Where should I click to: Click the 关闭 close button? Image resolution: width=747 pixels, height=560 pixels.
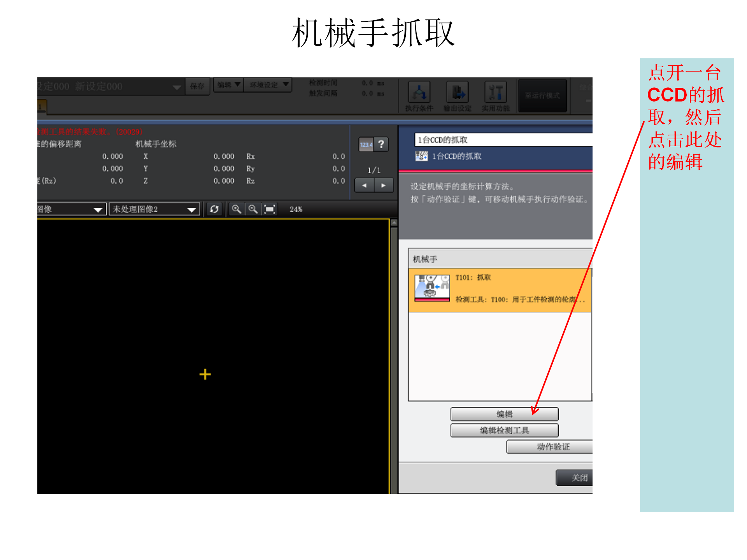pos(575,478)
